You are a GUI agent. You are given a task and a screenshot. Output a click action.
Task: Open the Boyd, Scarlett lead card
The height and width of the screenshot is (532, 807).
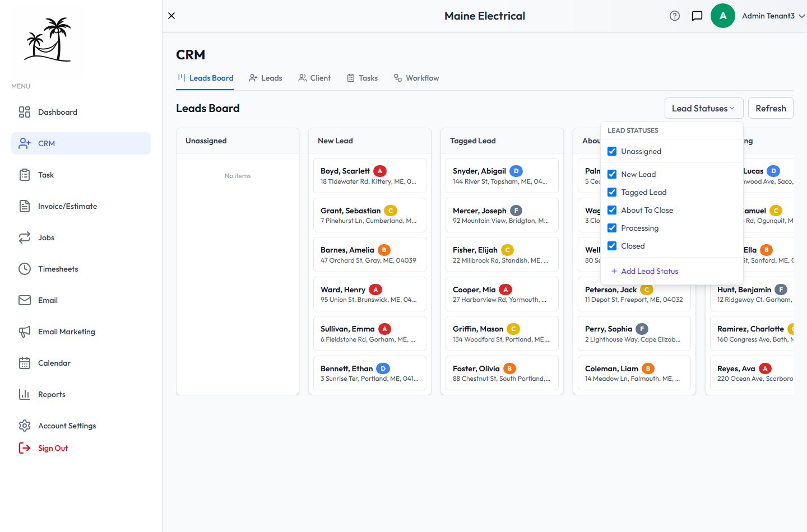click(370, 175)
